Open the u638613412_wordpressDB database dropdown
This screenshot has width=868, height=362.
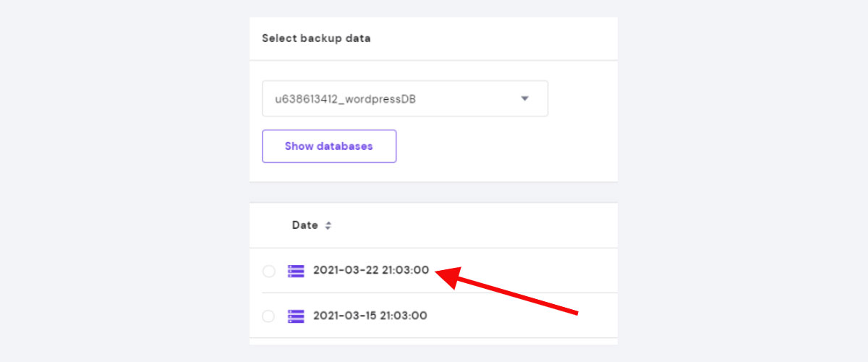click(x=404, y=98)
